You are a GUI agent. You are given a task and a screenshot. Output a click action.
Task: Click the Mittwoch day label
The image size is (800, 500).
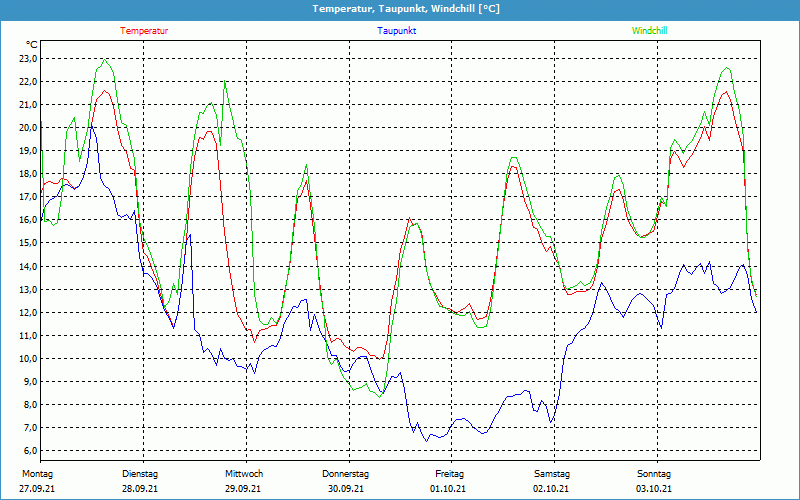[244, 474]
